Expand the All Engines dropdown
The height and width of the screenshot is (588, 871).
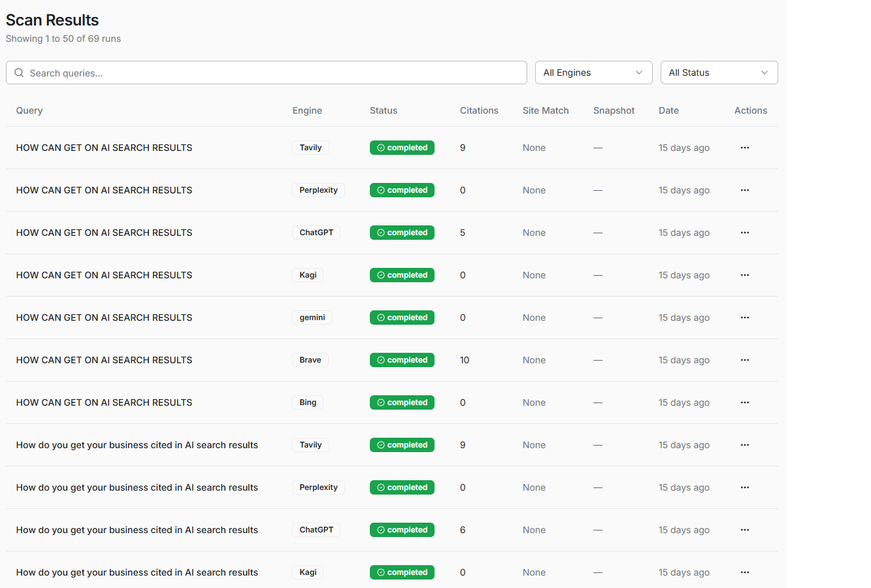tap(593, 73)
